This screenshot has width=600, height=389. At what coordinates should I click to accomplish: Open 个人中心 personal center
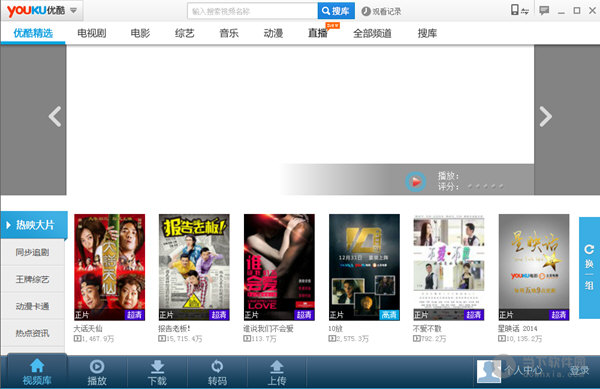click(523, 370)
